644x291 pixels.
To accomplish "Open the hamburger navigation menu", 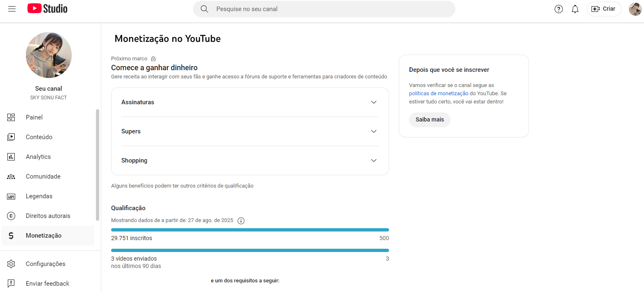I will [x=12, y=9].
